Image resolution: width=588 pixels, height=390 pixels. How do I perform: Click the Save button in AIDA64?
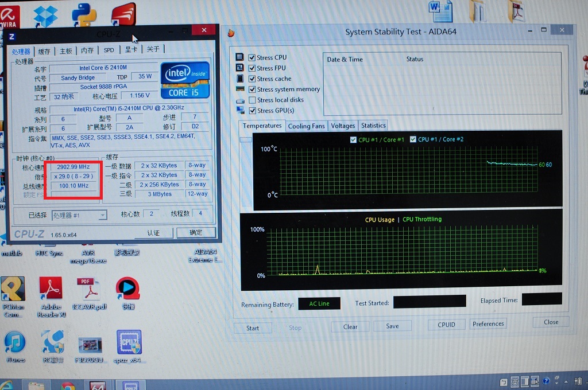click(392, 326)
